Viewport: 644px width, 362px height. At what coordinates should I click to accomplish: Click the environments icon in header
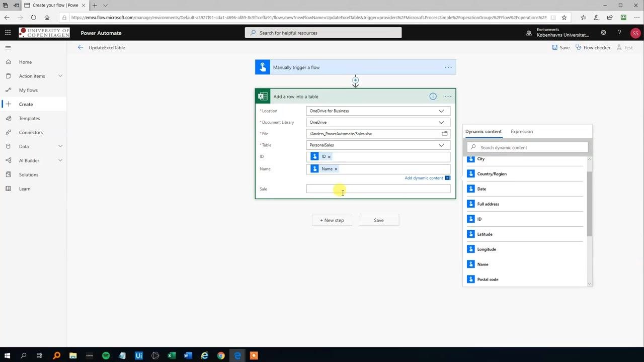click(x=529, y=33)
